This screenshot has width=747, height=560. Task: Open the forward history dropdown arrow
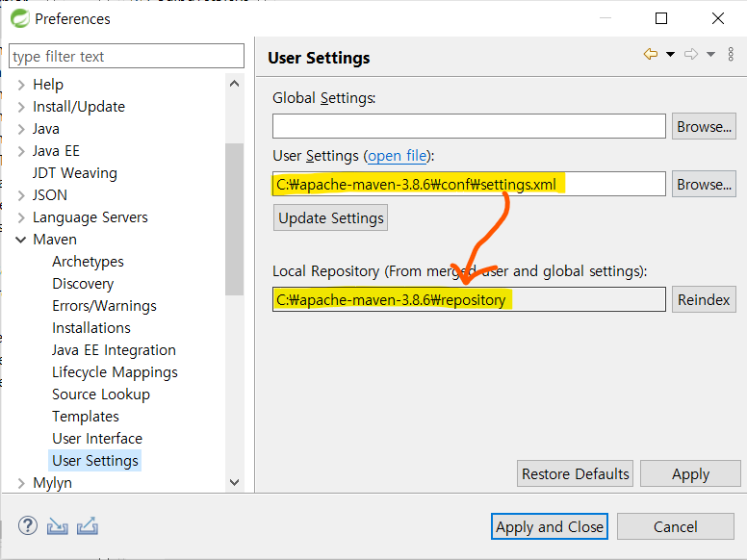710,54
